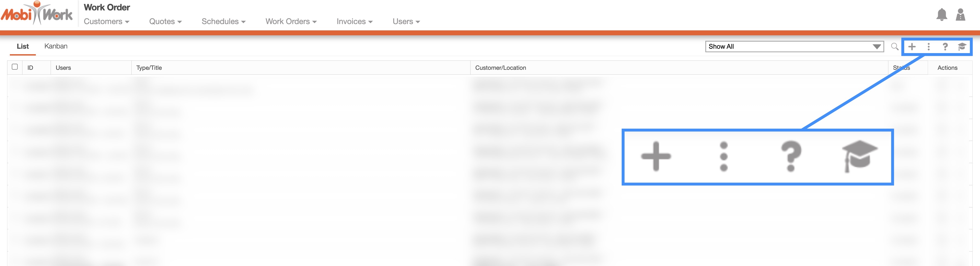Screen dimensions: 980x266
Task: Open the graduation cap training icon
Action: 962,47
